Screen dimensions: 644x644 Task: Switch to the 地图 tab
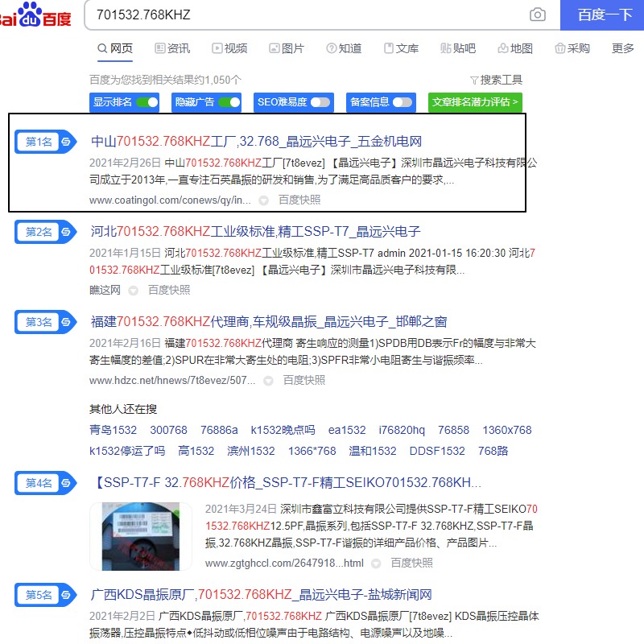click(x=515, y=48)
